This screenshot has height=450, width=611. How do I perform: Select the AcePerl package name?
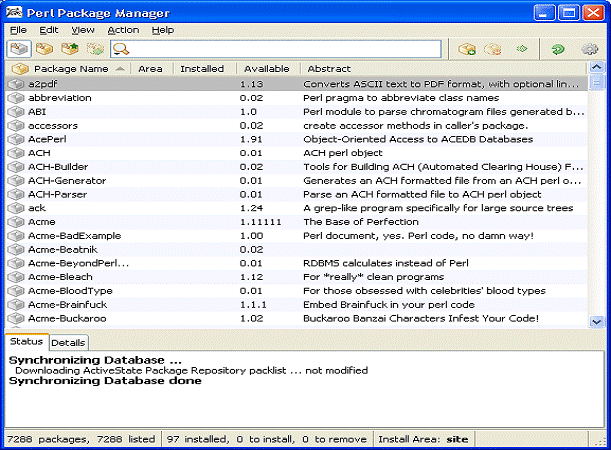(47, 139)
